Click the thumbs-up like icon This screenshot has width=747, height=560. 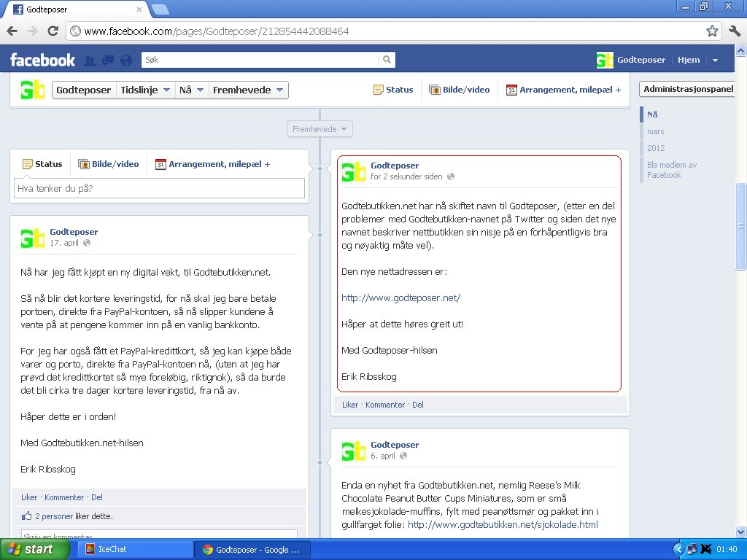click(27, 516)
